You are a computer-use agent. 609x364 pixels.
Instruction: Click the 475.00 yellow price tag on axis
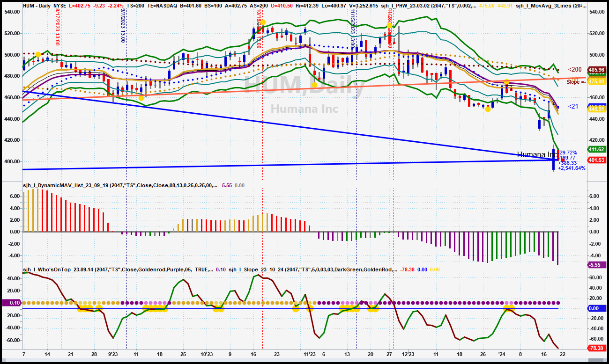point(596,81)
